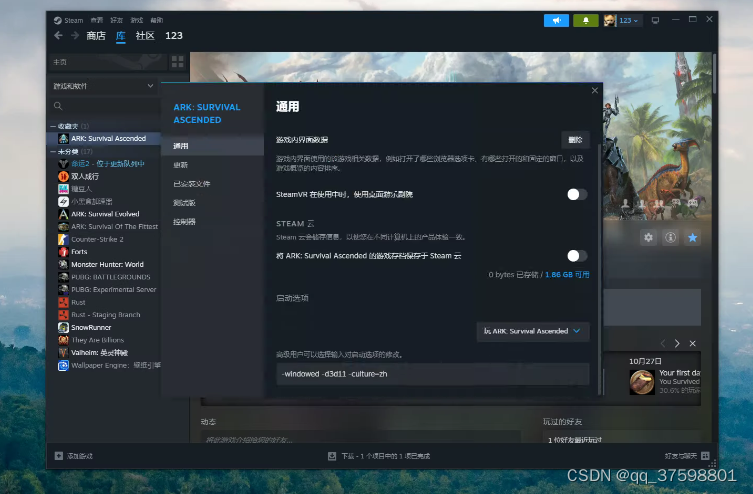Toggle the SteamVR desktop theater switch

[x=577, y=194]
